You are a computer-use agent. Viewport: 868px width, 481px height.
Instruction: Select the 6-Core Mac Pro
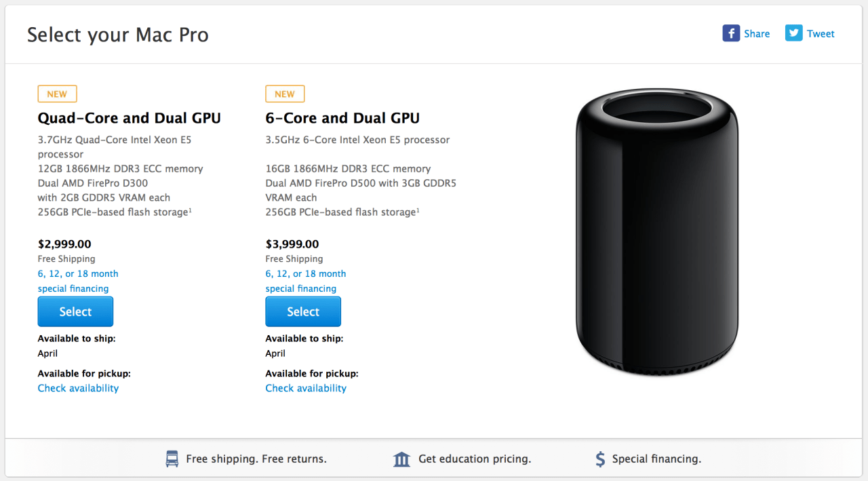[x=303, y=311]
